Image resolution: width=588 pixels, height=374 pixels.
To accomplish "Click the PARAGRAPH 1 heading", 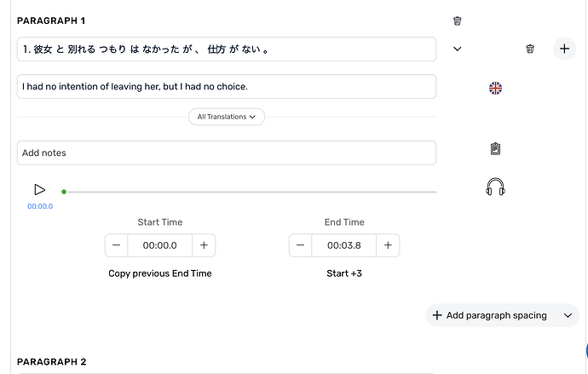I will point(51,20).
